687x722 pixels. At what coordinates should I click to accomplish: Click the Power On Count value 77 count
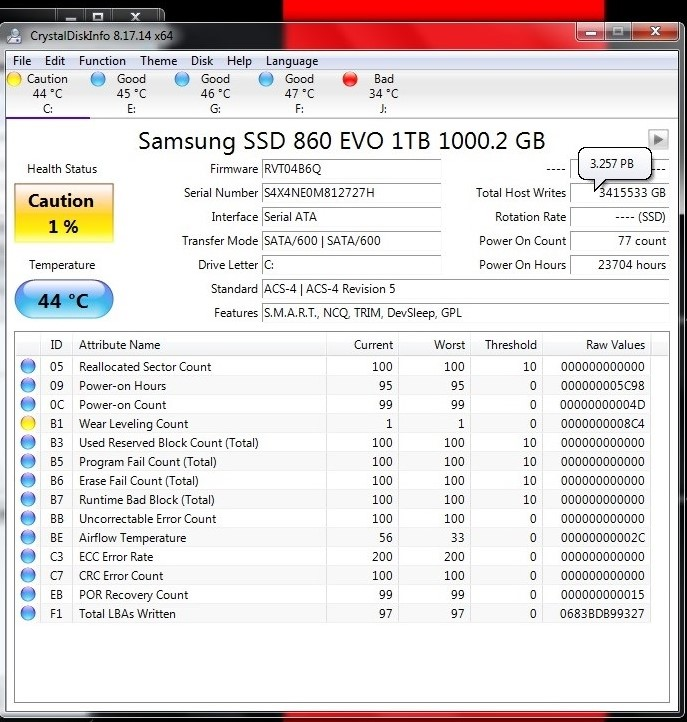click(x=619, y=241)
